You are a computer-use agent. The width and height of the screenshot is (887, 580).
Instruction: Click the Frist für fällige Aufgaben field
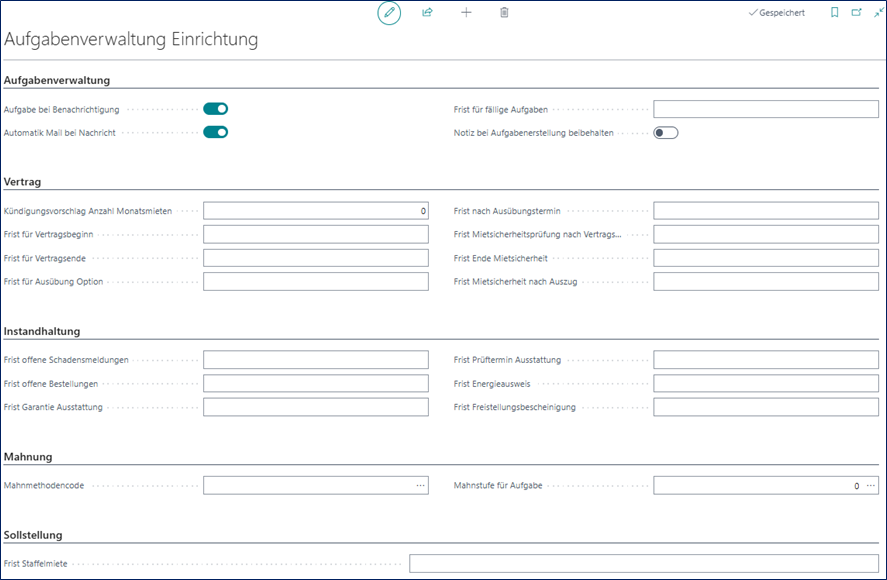(765, 109)
